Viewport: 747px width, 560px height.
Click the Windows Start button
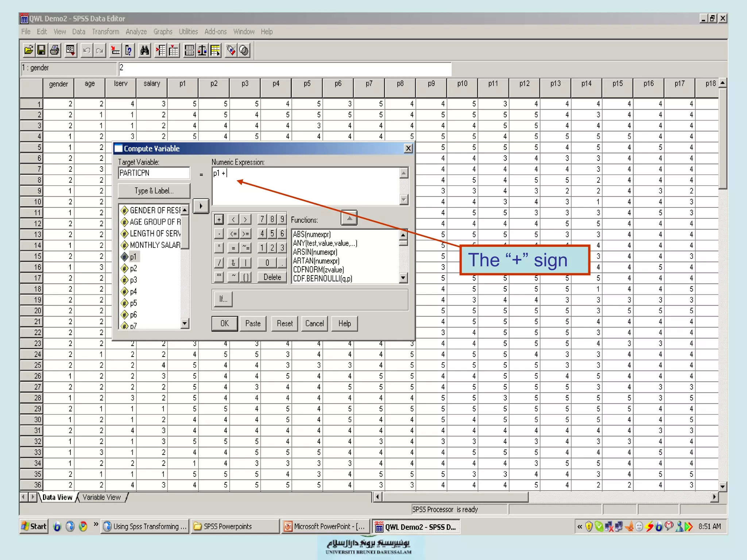[34, 526]
